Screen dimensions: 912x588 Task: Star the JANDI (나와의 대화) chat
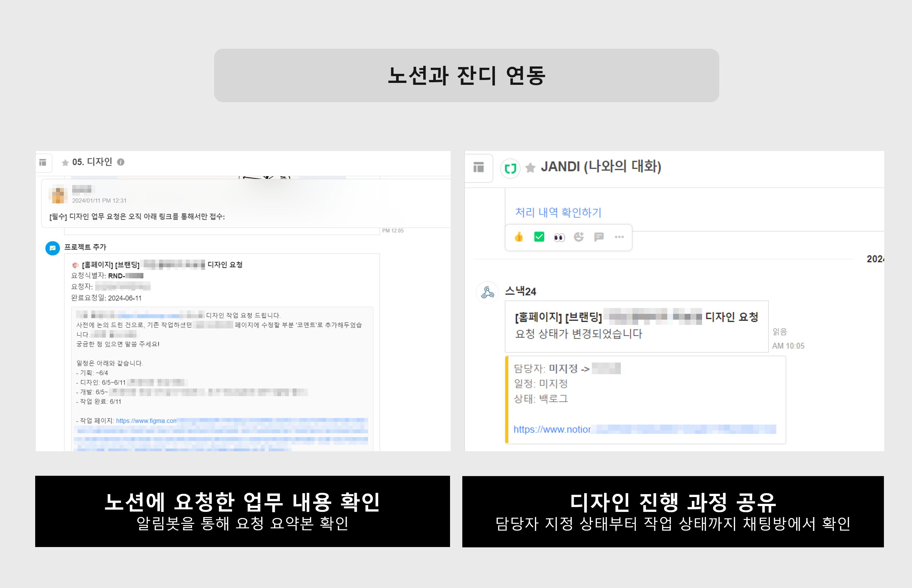pos(530,168)
